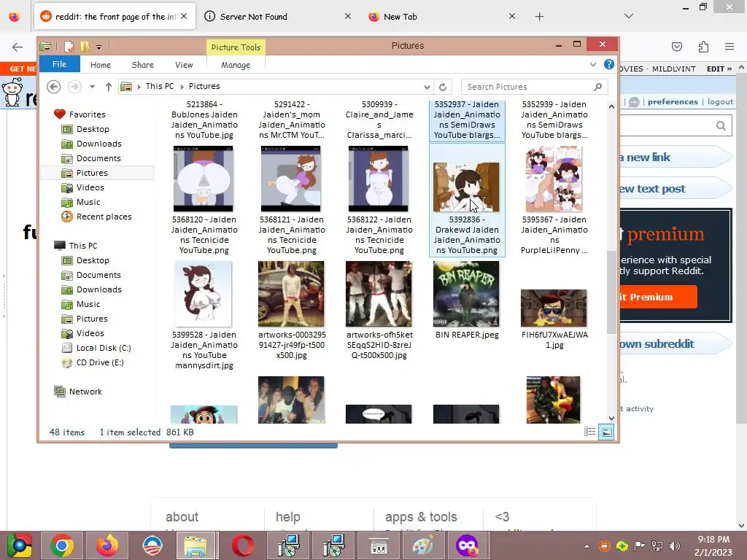
Task: Click New folder icon in Explorer title bar
Action: 85,46
